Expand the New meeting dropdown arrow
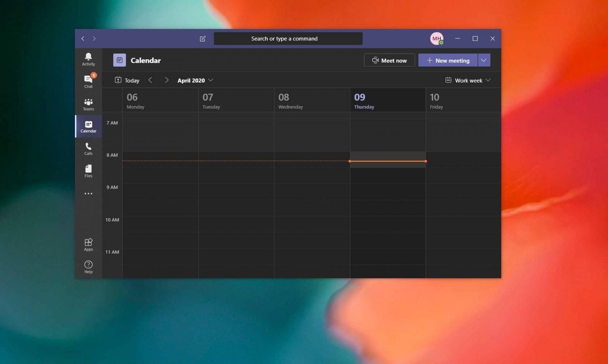The width and height of the screenshot is (608, 364). 484,60
